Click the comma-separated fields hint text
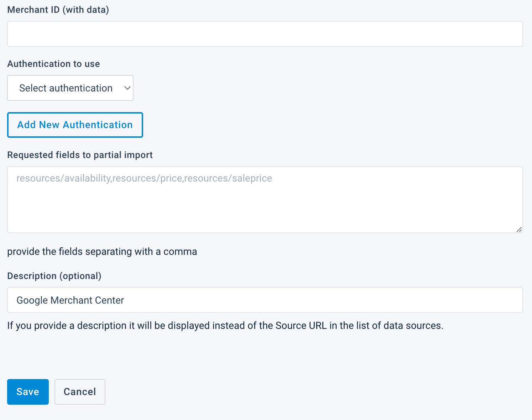The image size is (532, 420). [102, 251]
